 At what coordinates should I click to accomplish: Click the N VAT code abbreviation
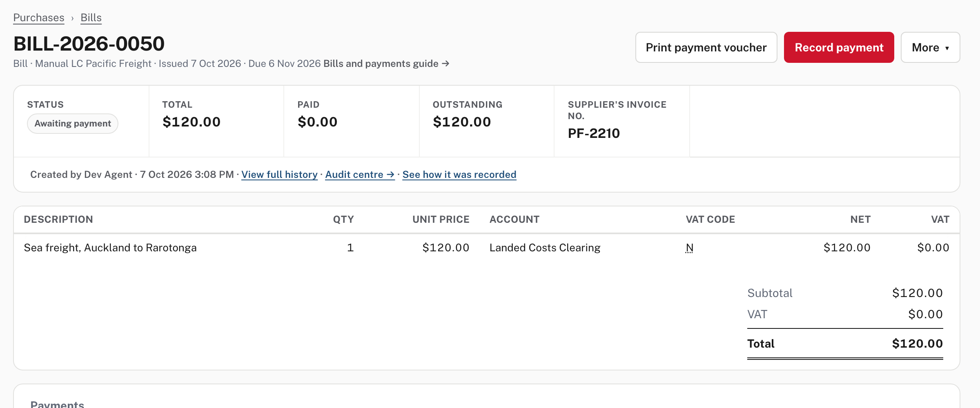[690, 248]
